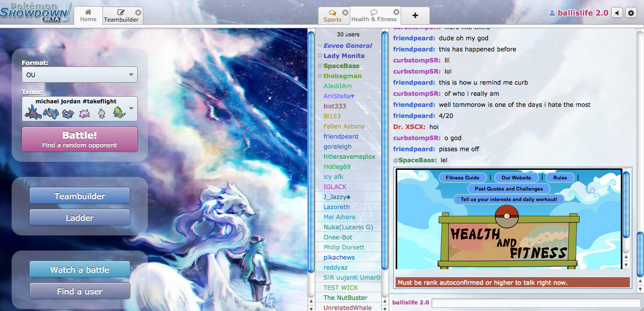The image size is (644, 311).
Task: Select user pikachews
Action: tap(348, 258)
